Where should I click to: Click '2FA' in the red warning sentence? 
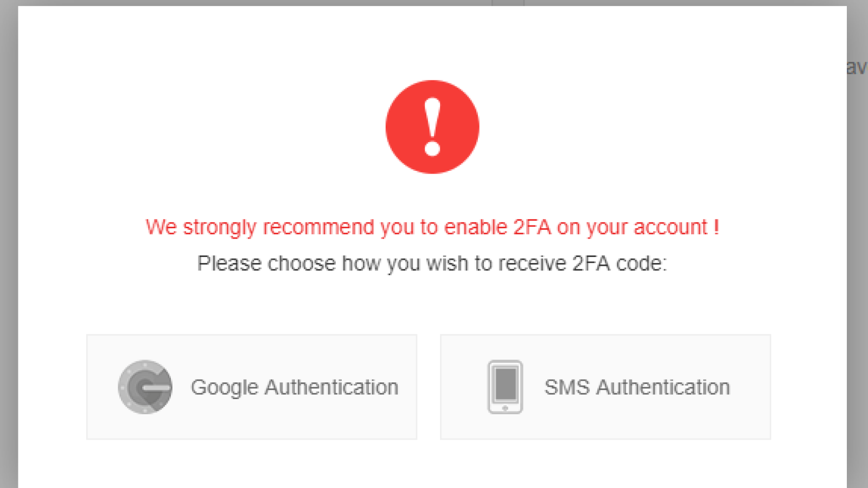pos(532,227)
